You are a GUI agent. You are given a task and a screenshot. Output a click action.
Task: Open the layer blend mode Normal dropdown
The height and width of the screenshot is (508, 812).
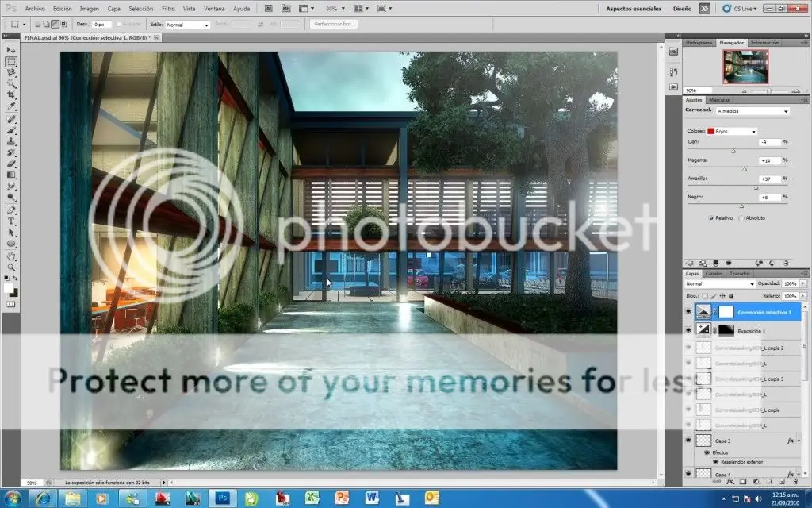[x=719, y=283]
